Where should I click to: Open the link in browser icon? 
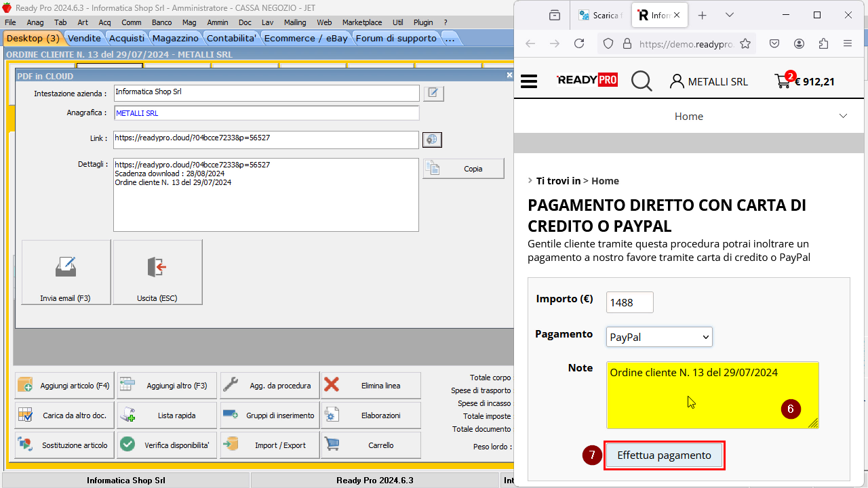pyautogui.click(x=432, y=140)
